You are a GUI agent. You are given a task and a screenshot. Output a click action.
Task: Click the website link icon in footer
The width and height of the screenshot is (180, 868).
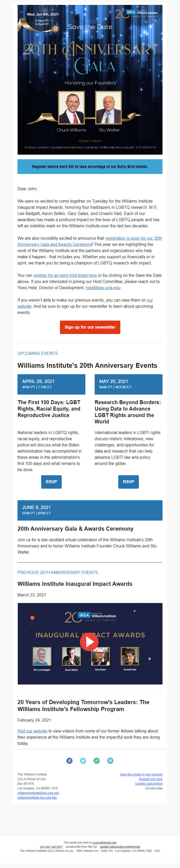coord(97,761)
